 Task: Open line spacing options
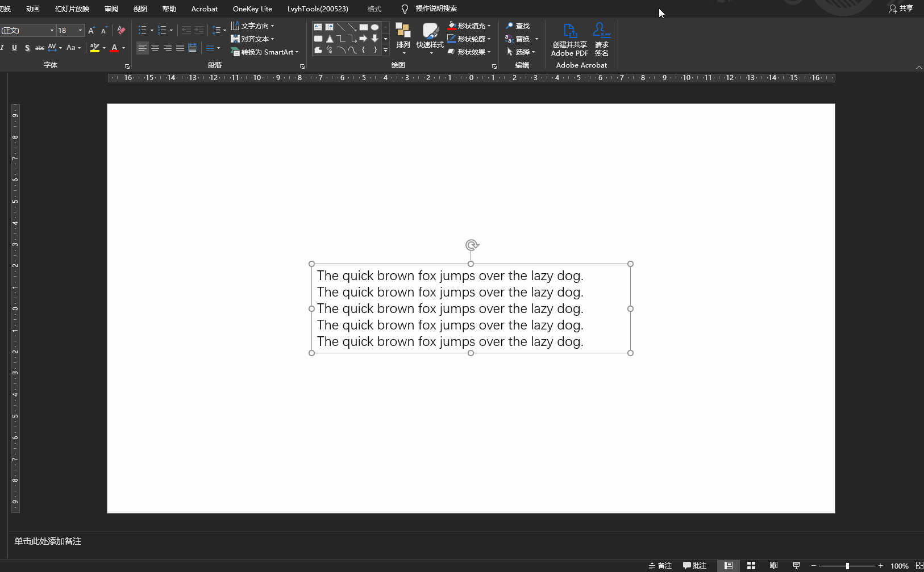(219, 30)
